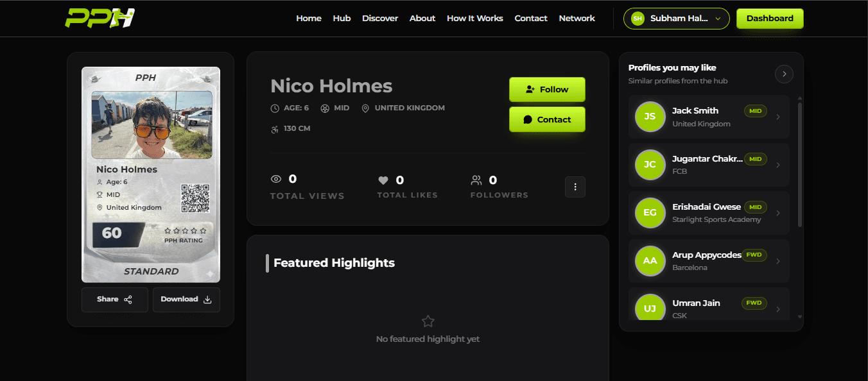Open the Network menu item

coord(577,19)
